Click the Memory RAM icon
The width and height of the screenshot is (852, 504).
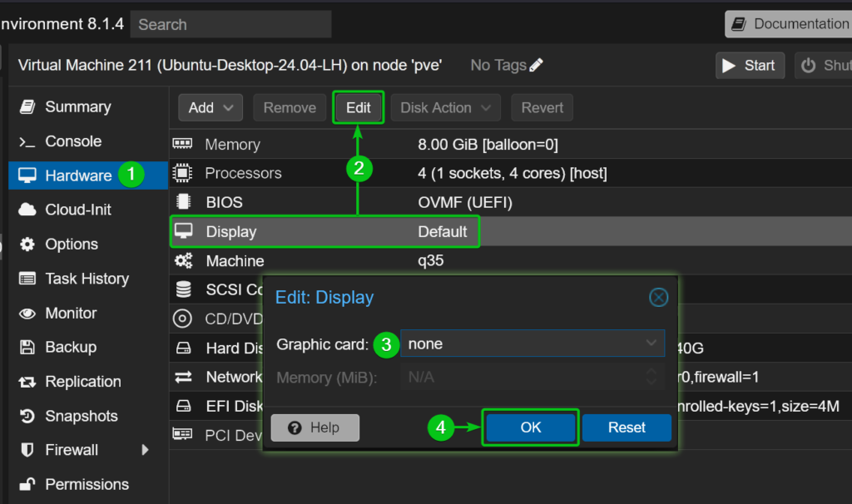click(182, 144)
